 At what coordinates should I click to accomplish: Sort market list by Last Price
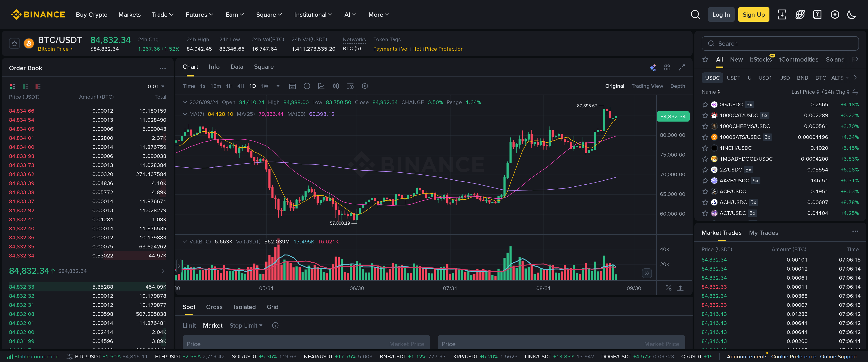[805, 92]
